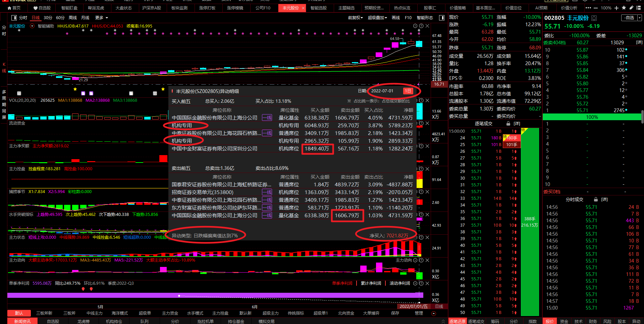Open the 首页 home tab
This screenshot has width=644, height=324.
pyautogui.click(x=14, y=8)
